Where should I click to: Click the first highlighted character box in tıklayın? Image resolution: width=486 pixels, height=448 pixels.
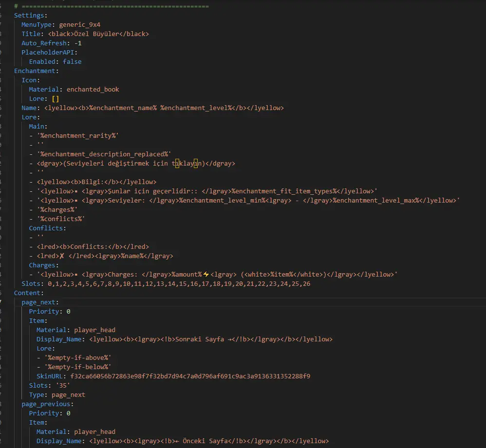click(x=177, y=164)
